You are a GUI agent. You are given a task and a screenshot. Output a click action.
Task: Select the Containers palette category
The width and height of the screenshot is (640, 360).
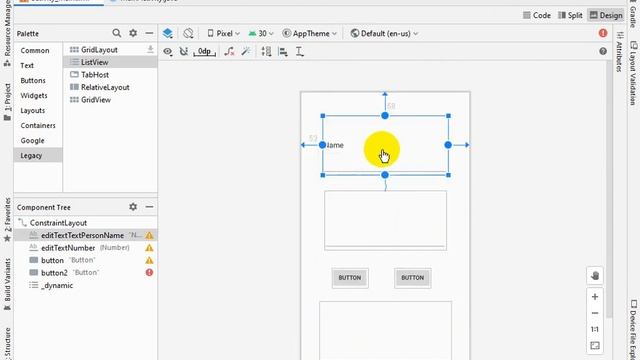click(x=38, y=125)
